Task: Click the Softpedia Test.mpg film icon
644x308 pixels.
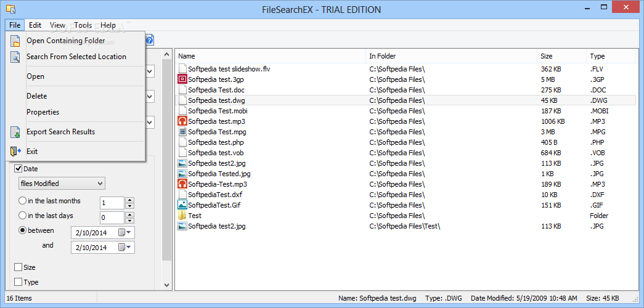Action: [x=182, y=132]
